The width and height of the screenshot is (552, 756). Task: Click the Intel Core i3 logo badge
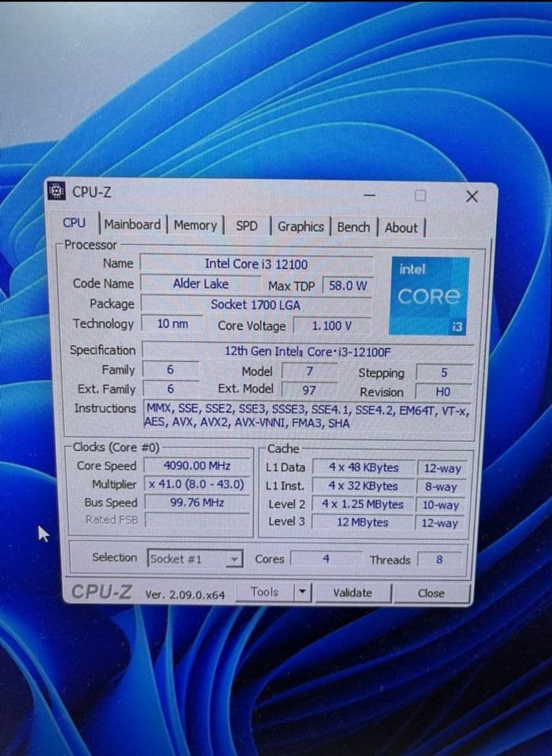429,295
